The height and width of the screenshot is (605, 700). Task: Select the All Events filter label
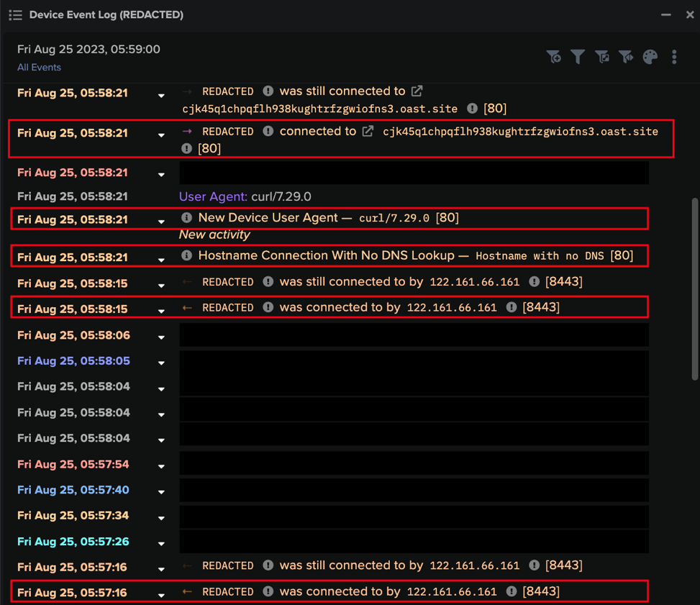point(39,67)
